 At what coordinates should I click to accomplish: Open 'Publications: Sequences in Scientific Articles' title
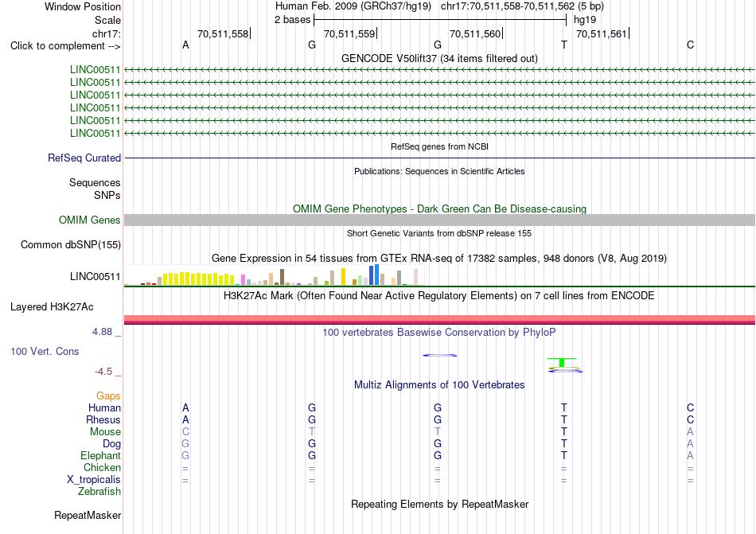pos(439,171)
